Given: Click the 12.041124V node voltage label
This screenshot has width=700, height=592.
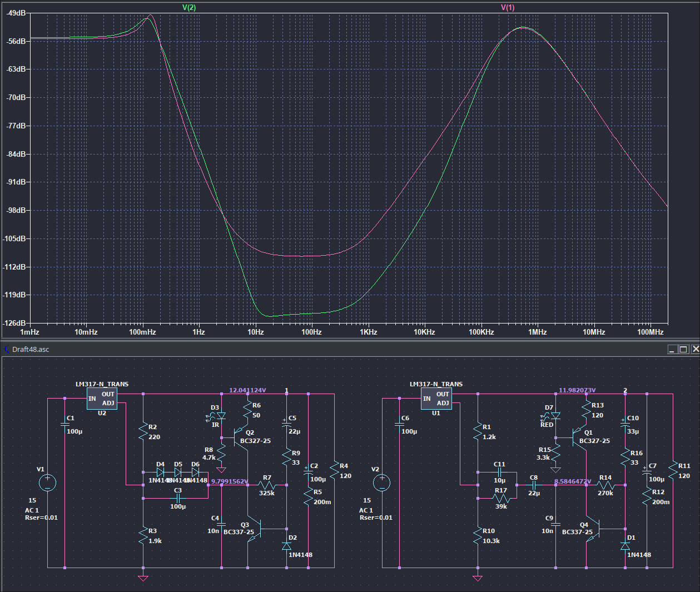Looking at the screenshot, I should tap(247, 390).
